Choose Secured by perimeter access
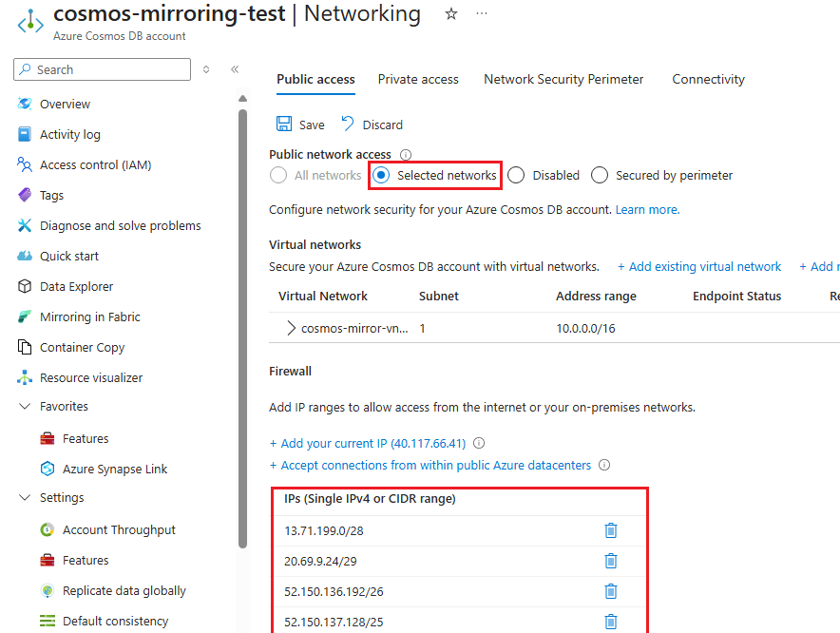The width and height of the screenshot is (840, 633). click(600, 175)
